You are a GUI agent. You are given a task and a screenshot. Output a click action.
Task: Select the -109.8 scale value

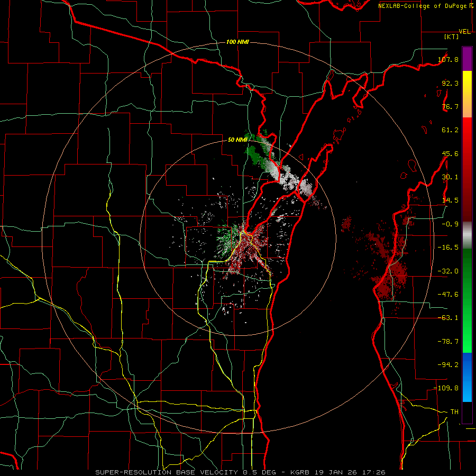[446, 388]
